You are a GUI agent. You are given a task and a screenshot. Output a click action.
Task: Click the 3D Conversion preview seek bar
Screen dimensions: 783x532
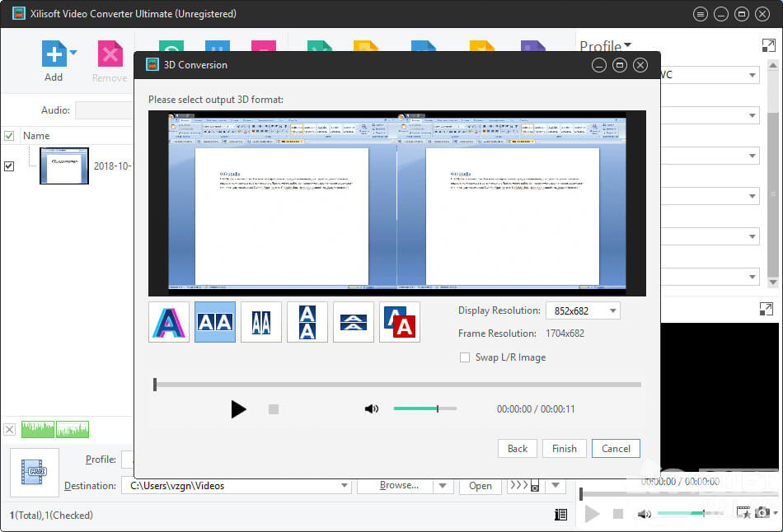pyautogui.click(x=397, y=385)
